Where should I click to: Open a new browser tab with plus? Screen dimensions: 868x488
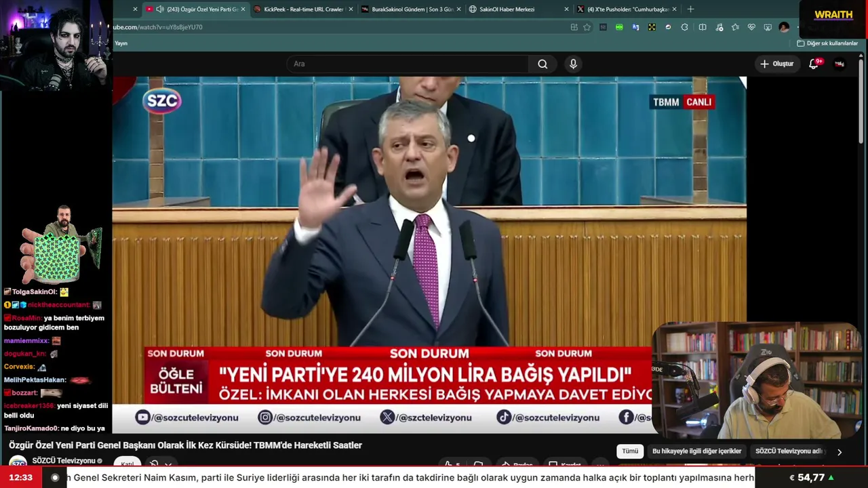click(x=690, y=9)
